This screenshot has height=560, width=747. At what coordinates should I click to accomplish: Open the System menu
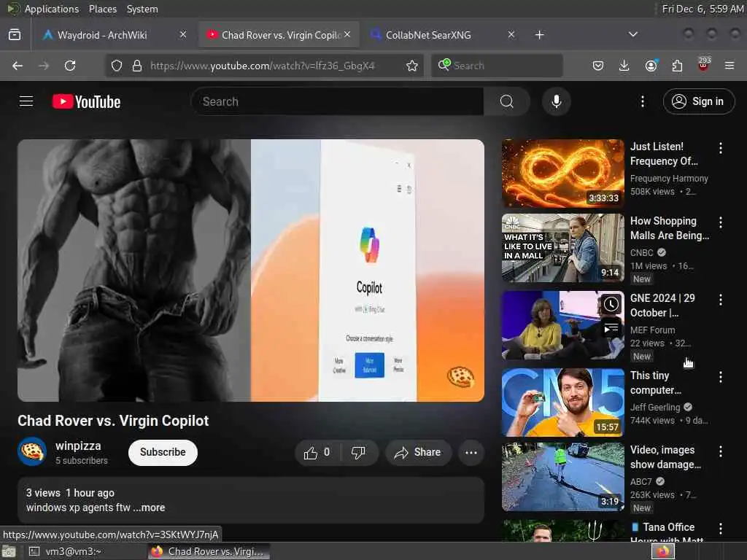tap(142, 9)
